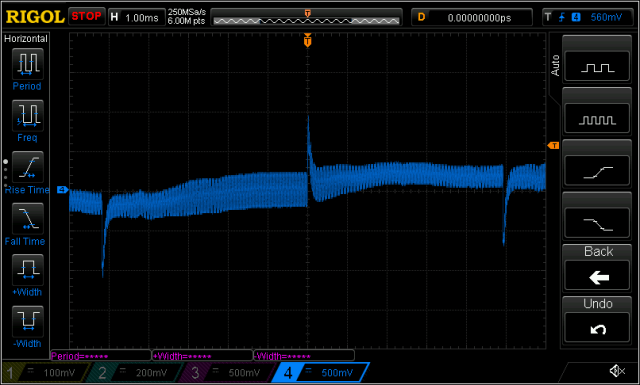Click the -Width measurement readout
Screen dimensions: 640x385
pos(304,356)
